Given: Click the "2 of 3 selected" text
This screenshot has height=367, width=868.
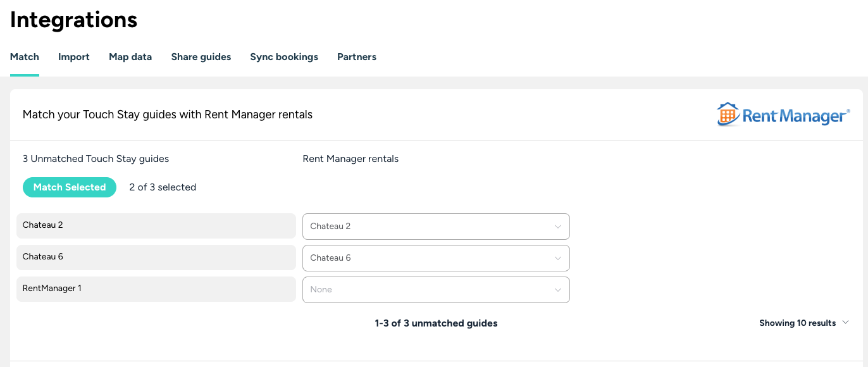Looking at the screenshot, I should tap(163, 187).
